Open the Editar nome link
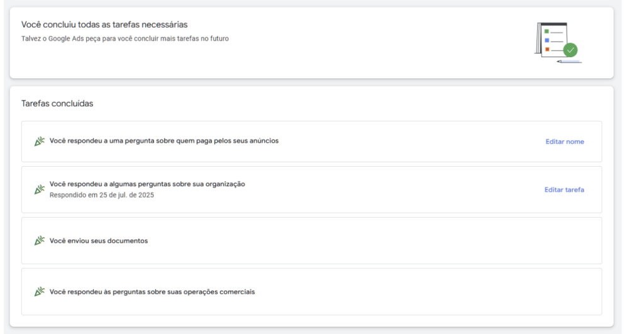Image resolution: width=644 pixels, height=334 pixels. (564, 142)
